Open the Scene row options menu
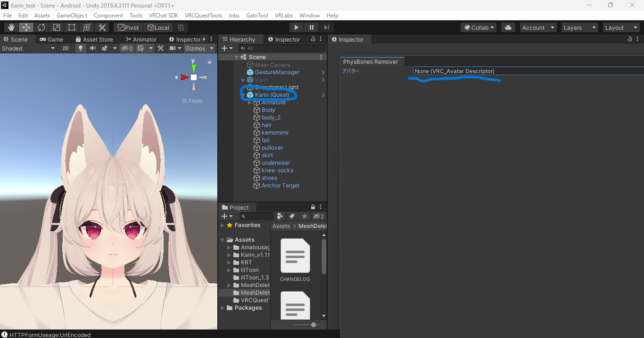 coord(321,57)
